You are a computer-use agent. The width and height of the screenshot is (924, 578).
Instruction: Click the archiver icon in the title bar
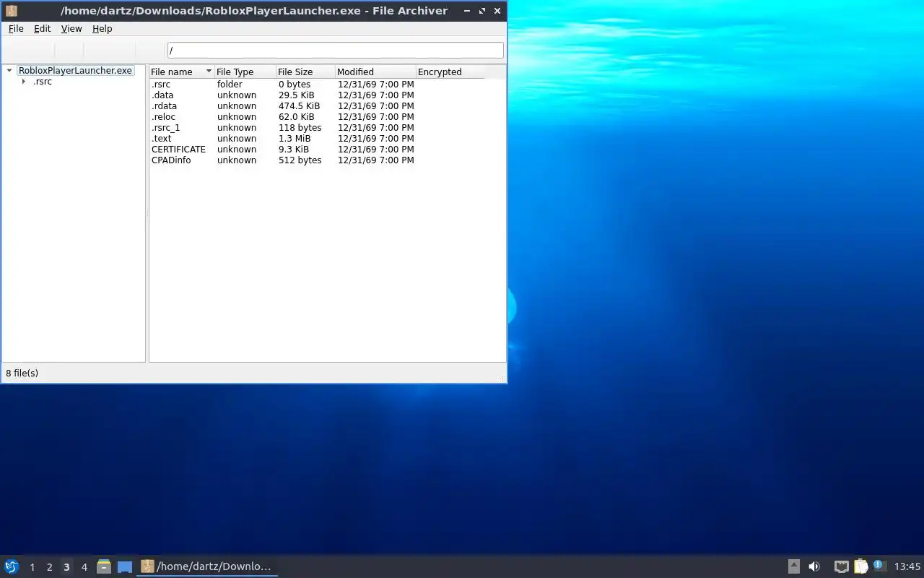coord(12,11)
